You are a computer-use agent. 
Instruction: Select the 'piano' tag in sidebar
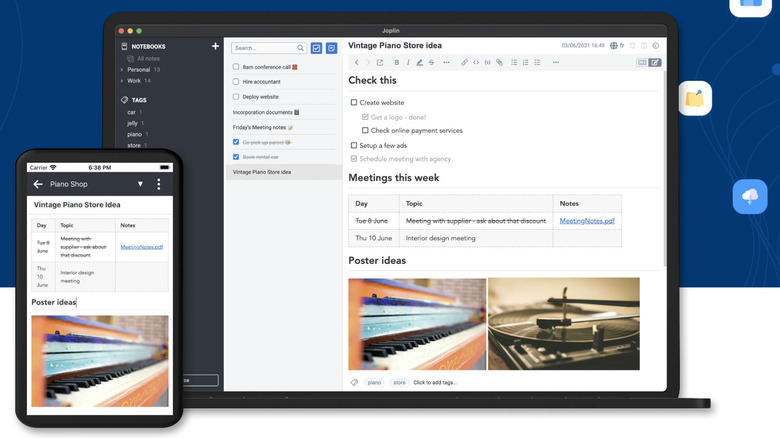click(x=134, y=134)
